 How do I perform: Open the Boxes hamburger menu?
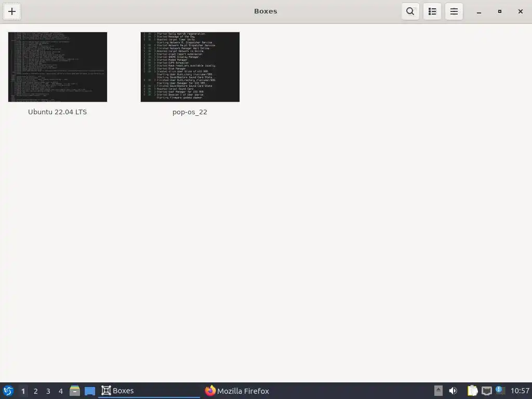click(x=454, y=11)
